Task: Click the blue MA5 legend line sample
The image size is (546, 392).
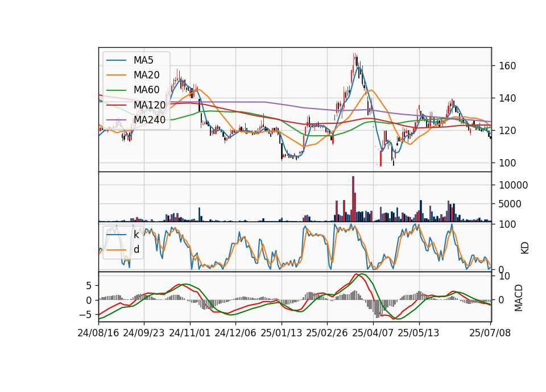Action: coord(116,60)
